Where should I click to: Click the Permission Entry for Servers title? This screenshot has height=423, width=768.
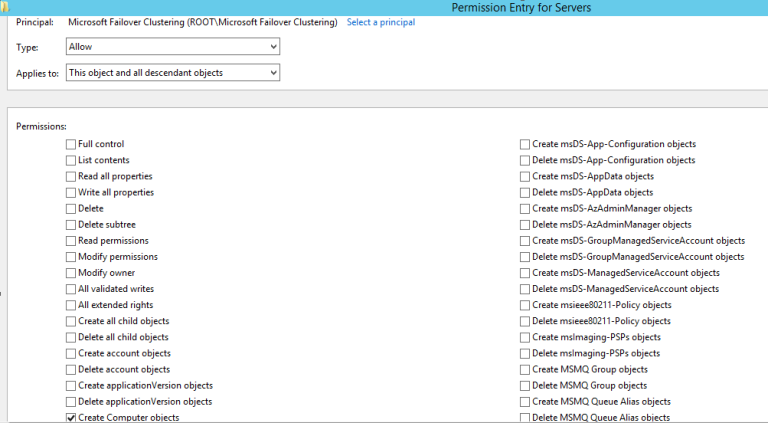click(521, 7)
